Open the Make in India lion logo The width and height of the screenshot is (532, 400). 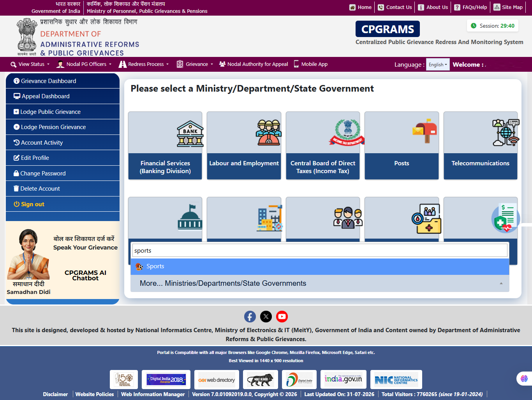[261, 379]
